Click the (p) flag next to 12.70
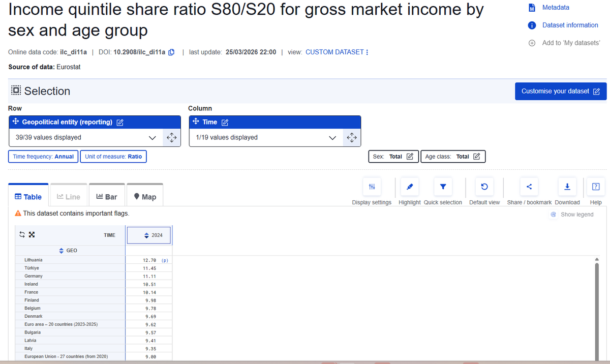 (x=165, y=260)
